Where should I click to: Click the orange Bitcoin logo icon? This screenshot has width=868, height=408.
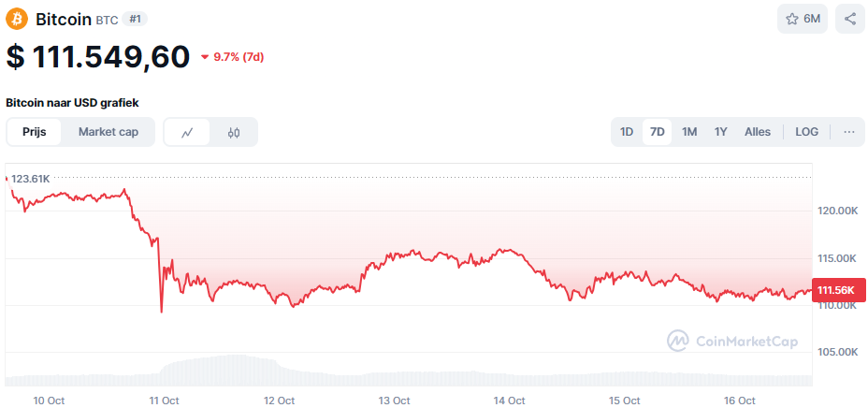tap(17, 19)
